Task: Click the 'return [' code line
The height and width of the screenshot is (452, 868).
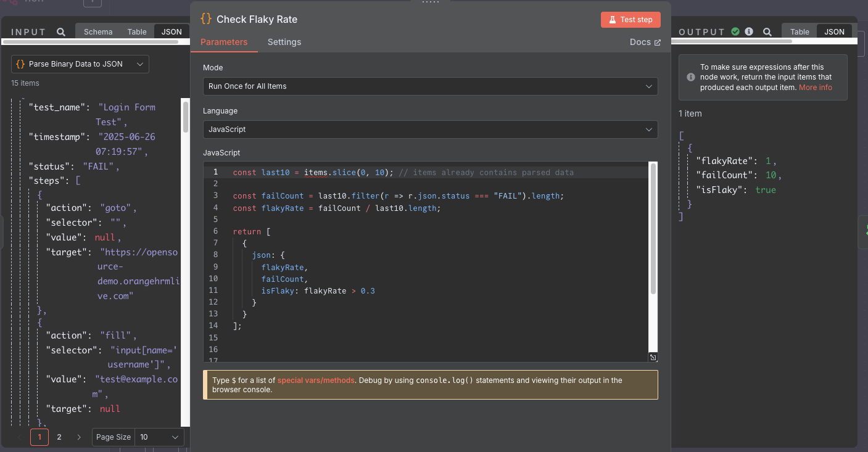Action: point(252,232)
